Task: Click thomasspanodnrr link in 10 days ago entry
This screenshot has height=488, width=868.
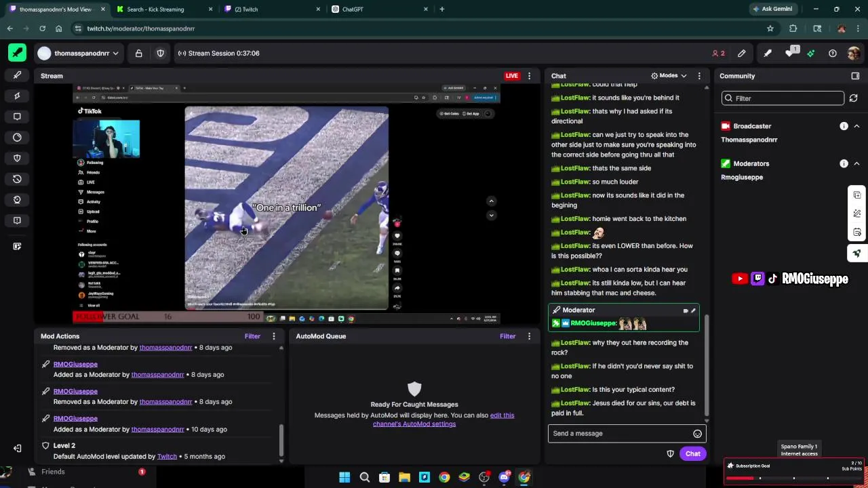Action: click(157, 429)
